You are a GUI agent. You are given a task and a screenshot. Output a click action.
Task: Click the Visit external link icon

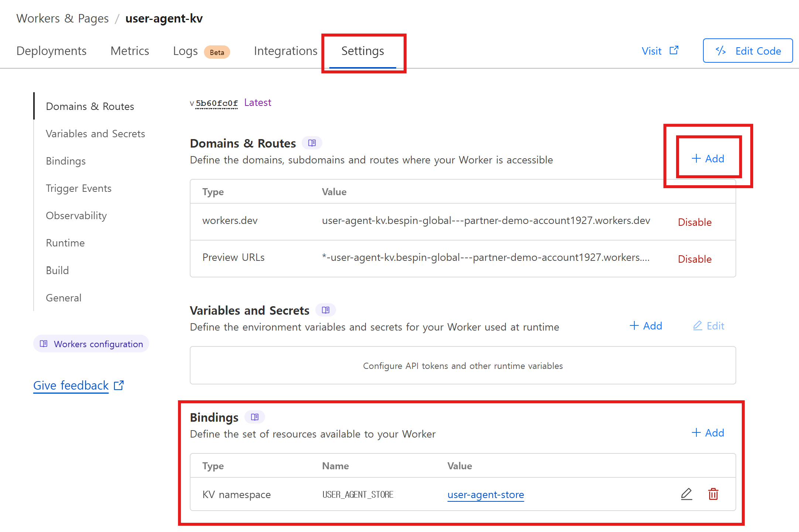(674, 51)
